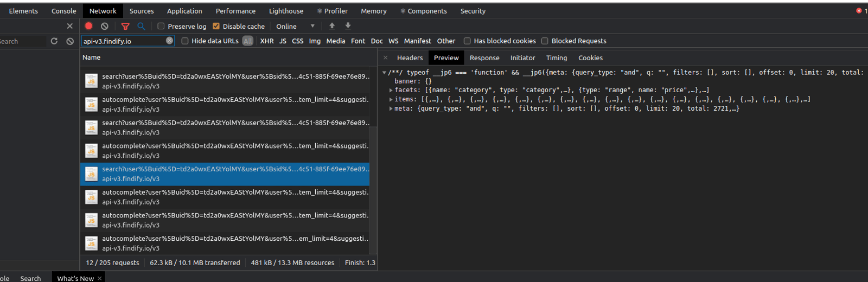
Task: Open the React Profiler tab
Action: tap(332, 11)
